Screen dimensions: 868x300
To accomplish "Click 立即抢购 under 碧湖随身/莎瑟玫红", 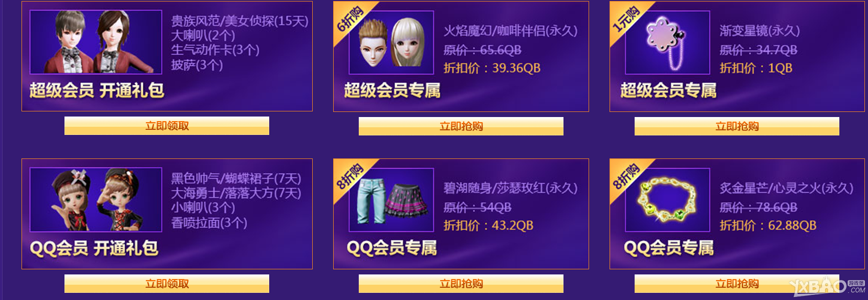I will 461,284.
